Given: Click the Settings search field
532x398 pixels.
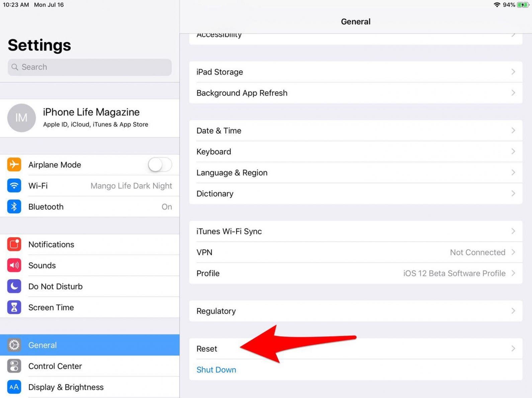Looking at the screenshot, I should [90, 67].
